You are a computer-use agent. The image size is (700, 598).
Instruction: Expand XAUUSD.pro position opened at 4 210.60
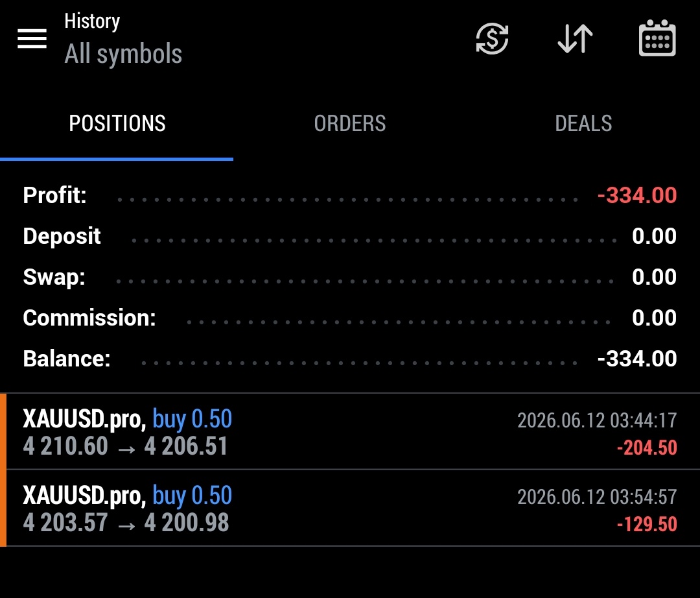pyautogui.click(x=350, y=432)
